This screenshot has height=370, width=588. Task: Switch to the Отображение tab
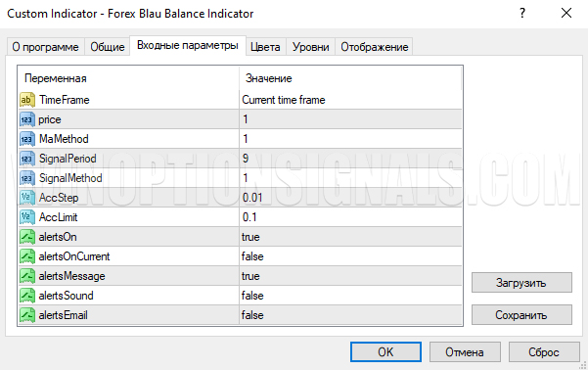(375, 47)
